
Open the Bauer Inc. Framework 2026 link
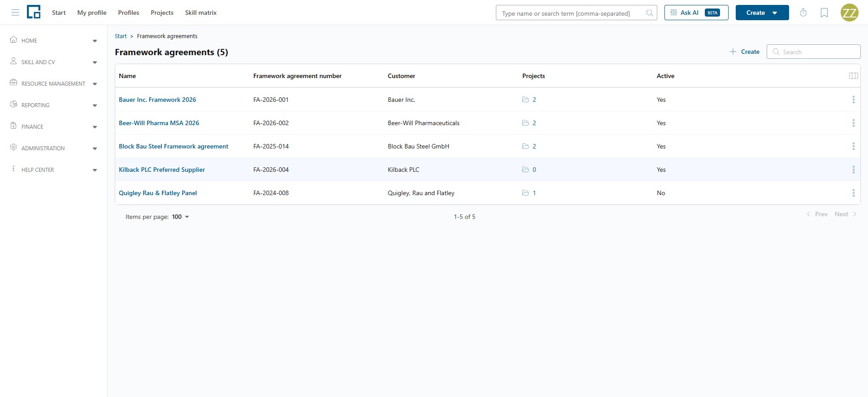click(157, 100)
